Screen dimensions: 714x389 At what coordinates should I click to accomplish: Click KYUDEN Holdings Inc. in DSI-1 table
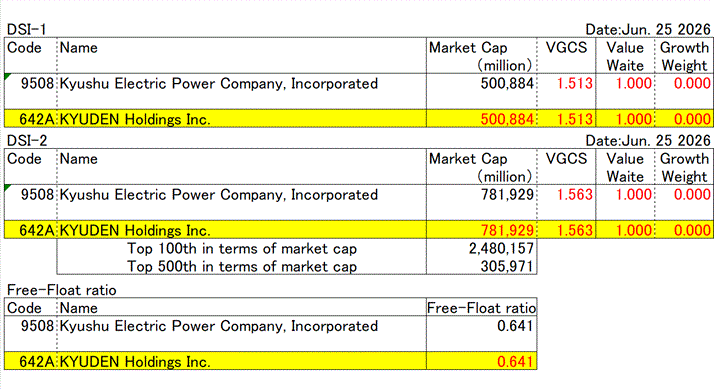pyautogui.click(x=135, y=119)
